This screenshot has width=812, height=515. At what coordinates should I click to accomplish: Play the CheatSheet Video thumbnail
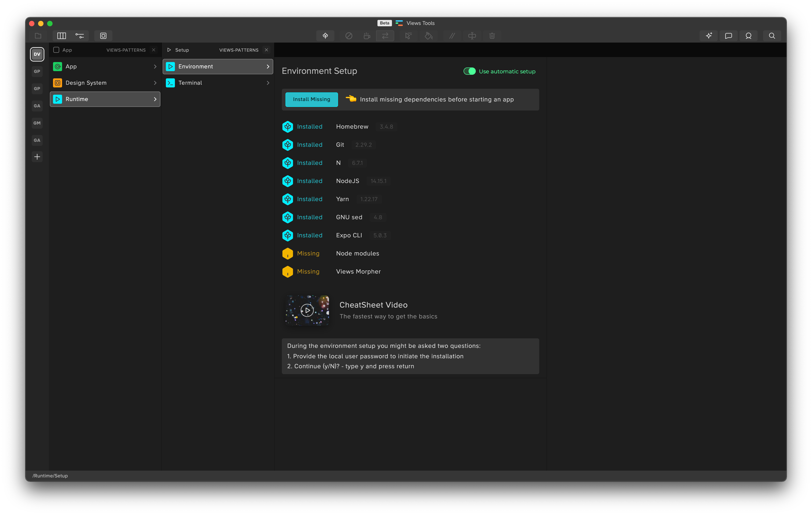click(307, 310)
